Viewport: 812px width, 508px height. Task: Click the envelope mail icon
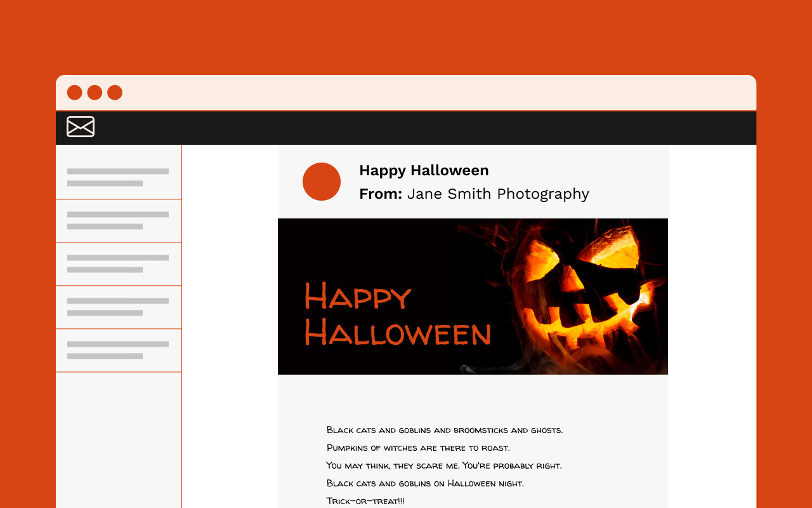(81, 126)
